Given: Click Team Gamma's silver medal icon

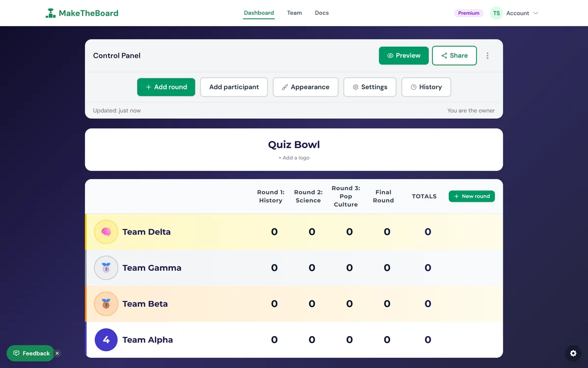Looking at the screenshot, I should tap(106, 268).
